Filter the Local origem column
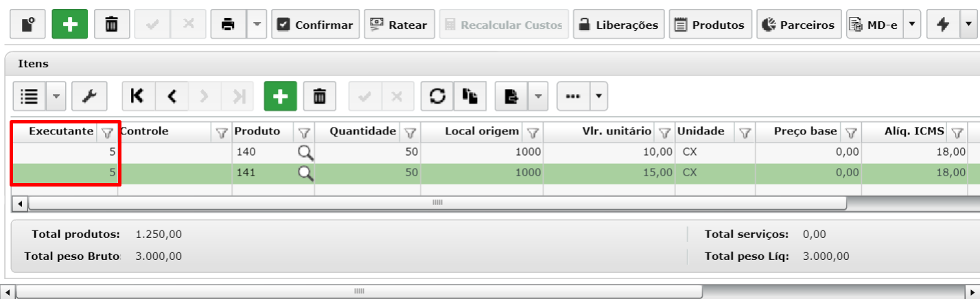 (533, 132)
